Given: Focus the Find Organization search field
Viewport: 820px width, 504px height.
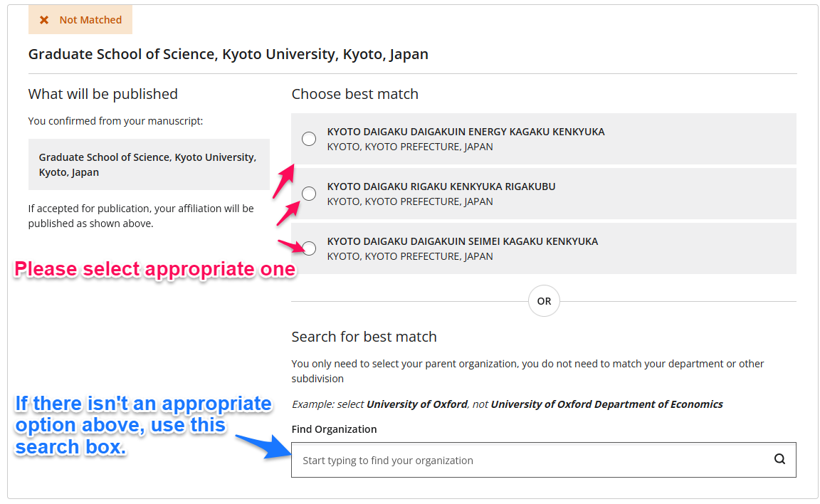Looking at the screenshot, I should click(x=543, y=460).
